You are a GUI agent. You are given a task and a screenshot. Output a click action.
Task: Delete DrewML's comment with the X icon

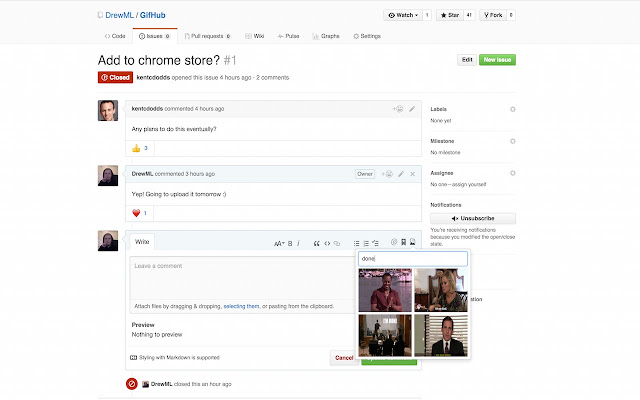click(x=413, y=174)
